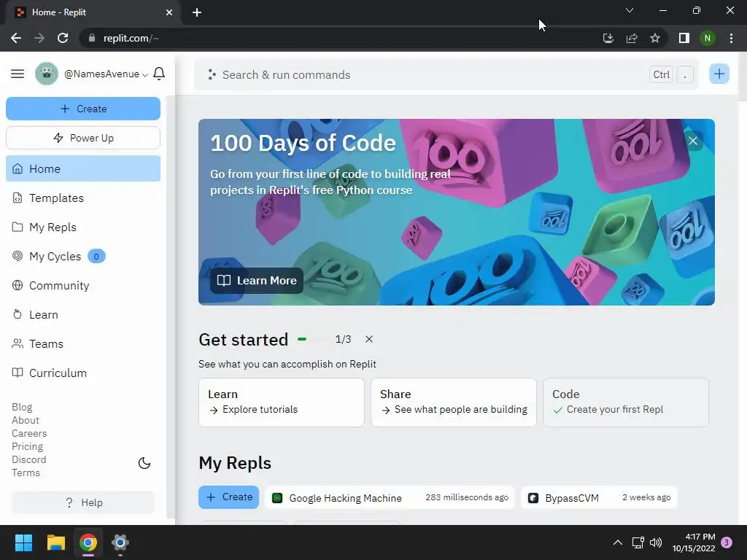Screen dimensions: 747x560
Task: Open the Chrome profile N avatar
Action: click(708, 38)
